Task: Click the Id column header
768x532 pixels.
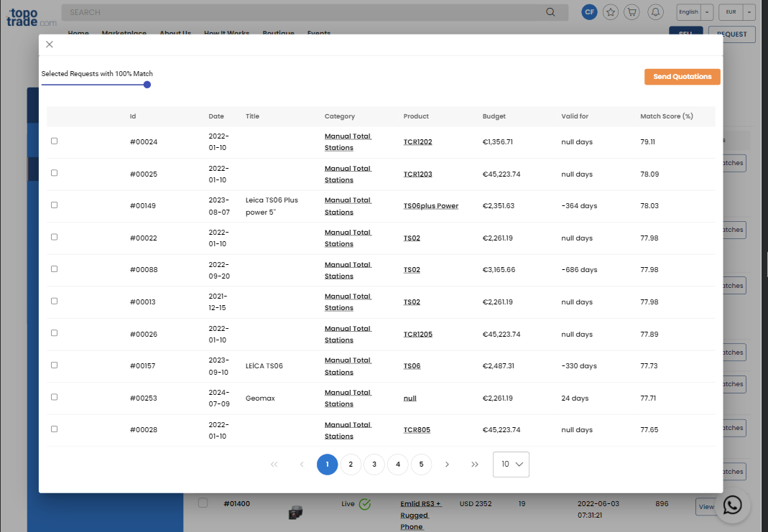Action: [133, 116]
